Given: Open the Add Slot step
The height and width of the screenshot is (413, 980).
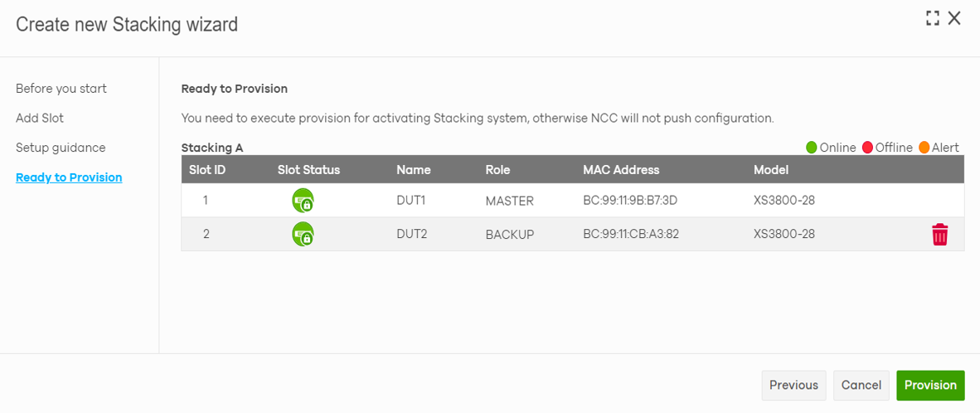Looking at the screenshot, I should (x=40, y=118).
